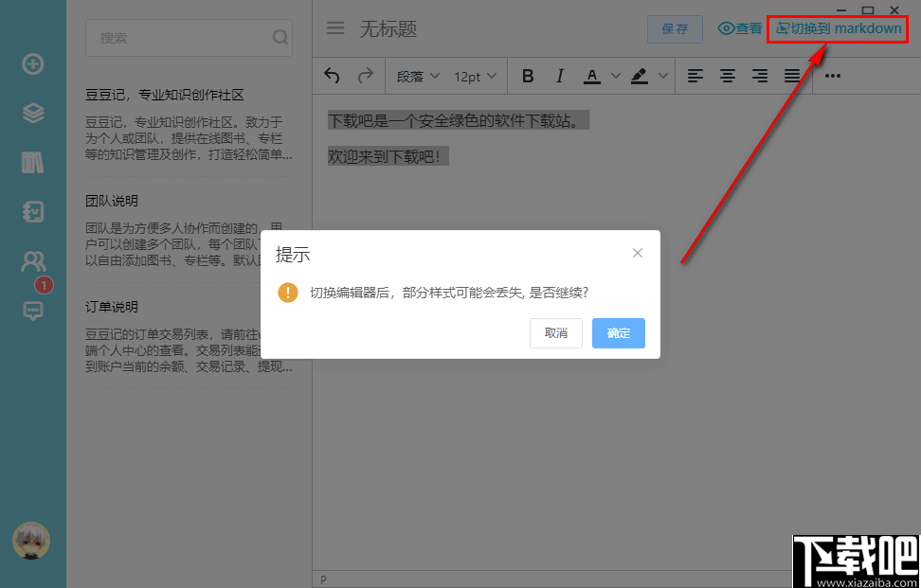Click the create-new plus icon in the sidebar
Viewport: 921px width, 588px height.
click(x=32, y=64)
